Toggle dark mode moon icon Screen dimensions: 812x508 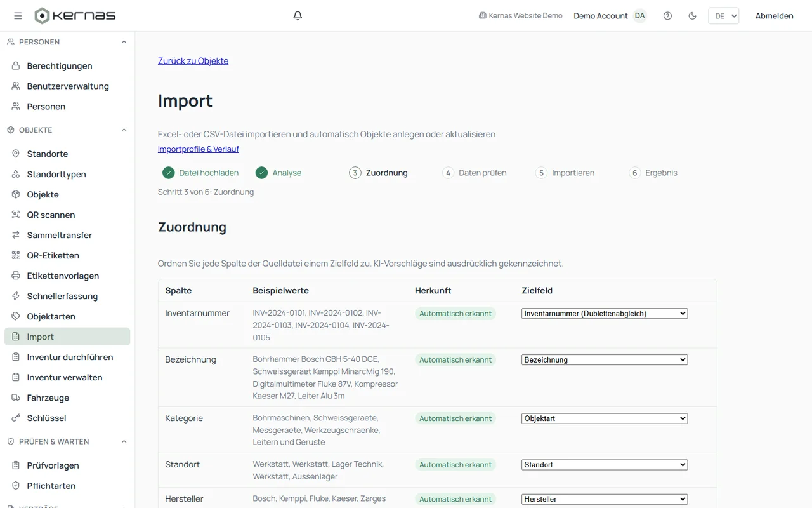click(692, 16)
